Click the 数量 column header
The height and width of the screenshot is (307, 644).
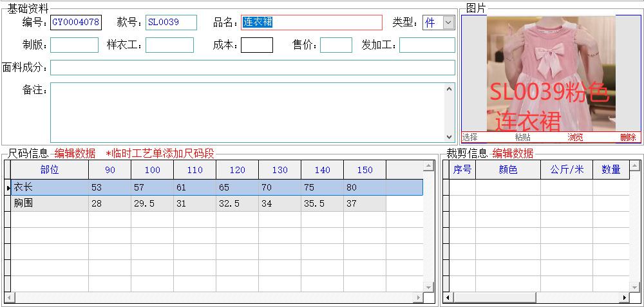coord(611,170)
